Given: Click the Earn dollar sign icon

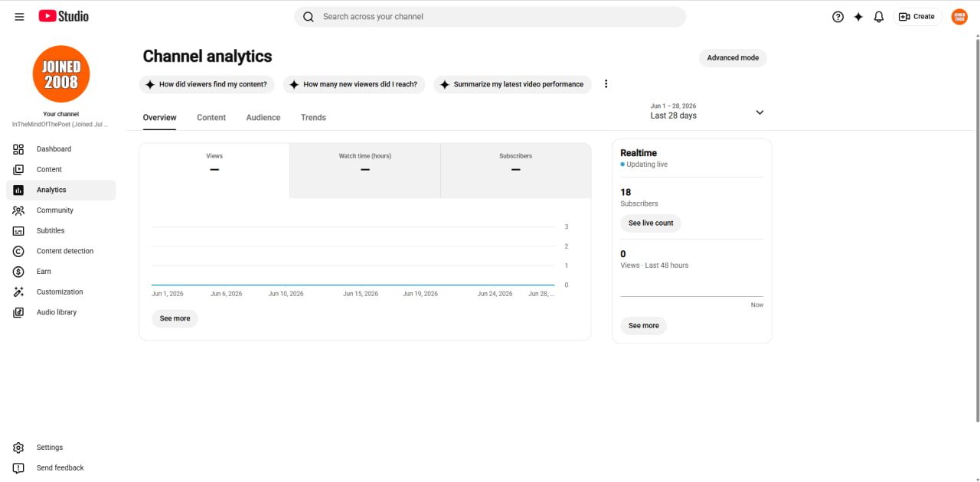Looking at the screenshot, I should [18, 272].
